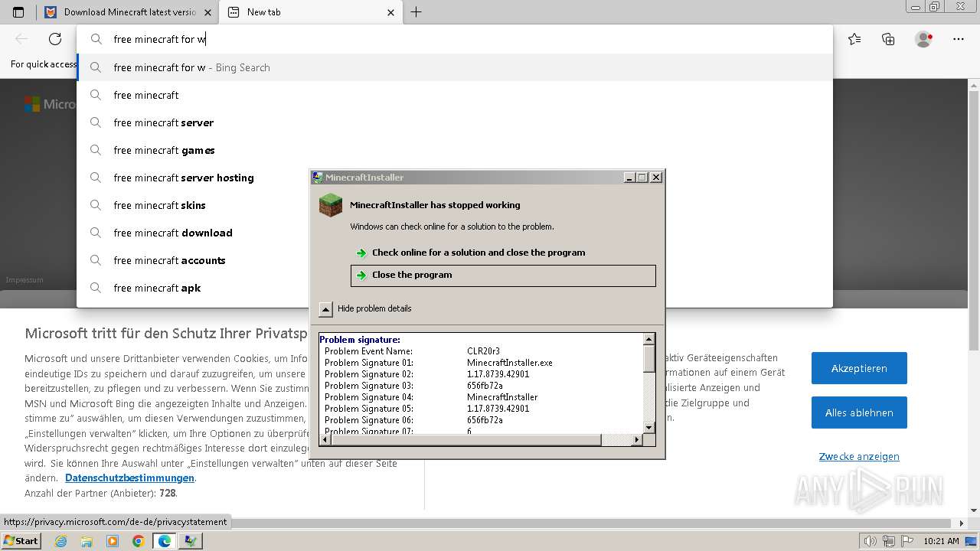Choose the plain 'free minecraft' suggestion
980x551 pixels.
point(455,95)
